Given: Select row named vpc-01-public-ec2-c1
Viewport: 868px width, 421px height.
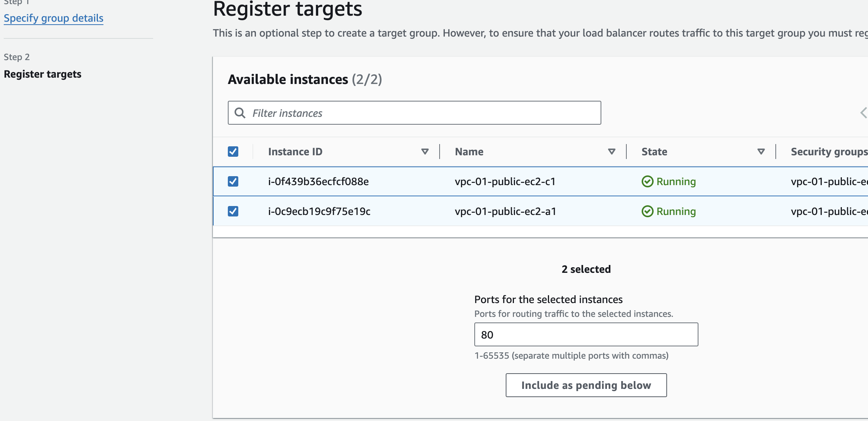Looking at the screenshot, I should (505, 182).
